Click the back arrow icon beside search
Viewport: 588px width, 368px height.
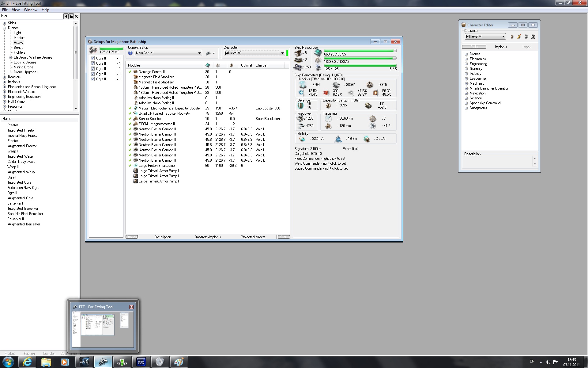click(x=66, y=16)
